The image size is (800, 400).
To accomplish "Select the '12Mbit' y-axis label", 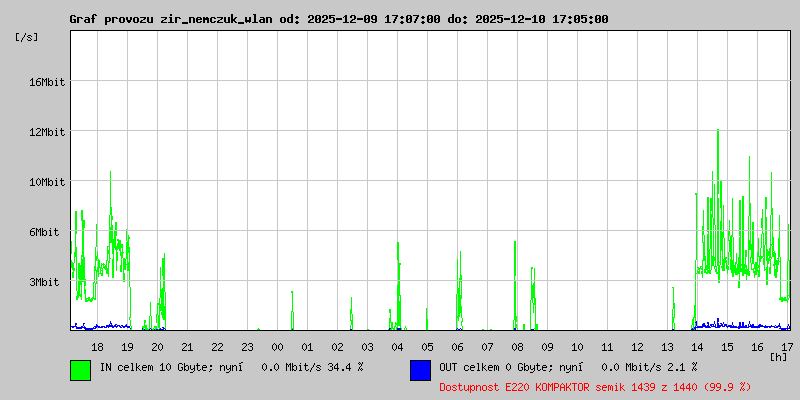I will [x=47, y=132].
